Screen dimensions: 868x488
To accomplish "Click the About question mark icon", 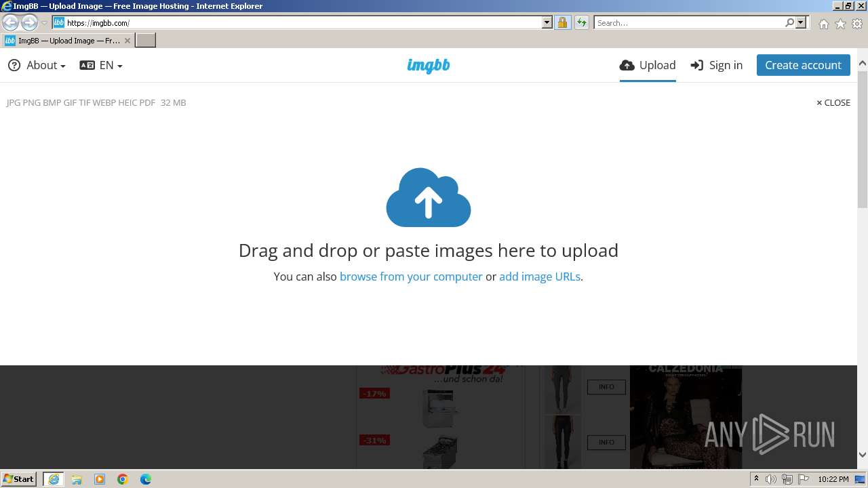I will point(14,65).
